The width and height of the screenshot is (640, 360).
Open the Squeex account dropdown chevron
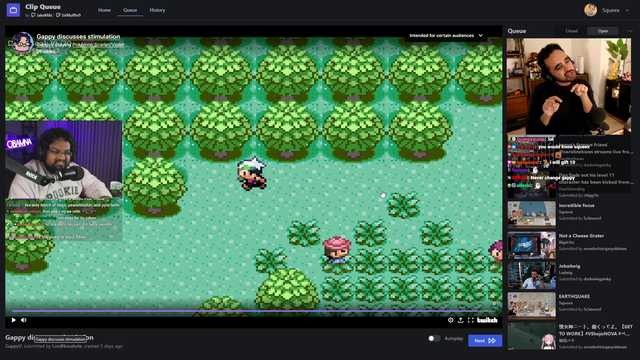(x=627, y=10)
